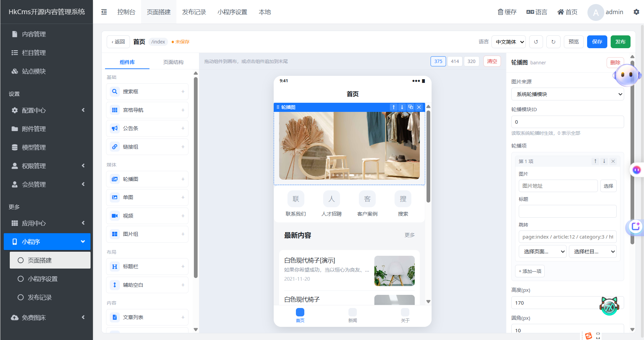Expand the 配置中心 sidebar menu
Viewport: 644px width, 340px height.
pyautogui.click(x=47, y=110)
